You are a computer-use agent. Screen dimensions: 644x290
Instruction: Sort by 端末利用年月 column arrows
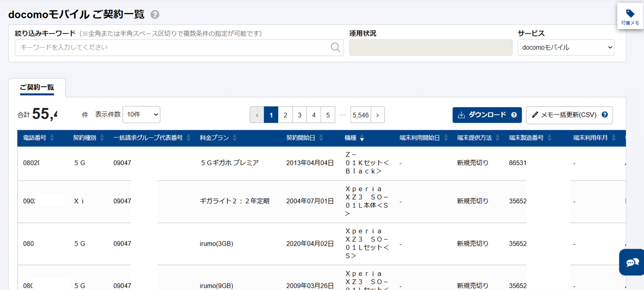(x=613, y=138)
